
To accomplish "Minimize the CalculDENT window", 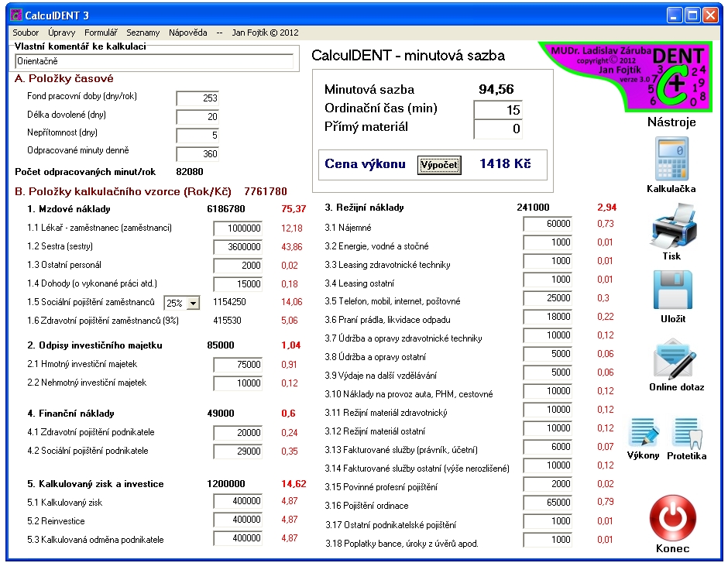I will [675, 15].
